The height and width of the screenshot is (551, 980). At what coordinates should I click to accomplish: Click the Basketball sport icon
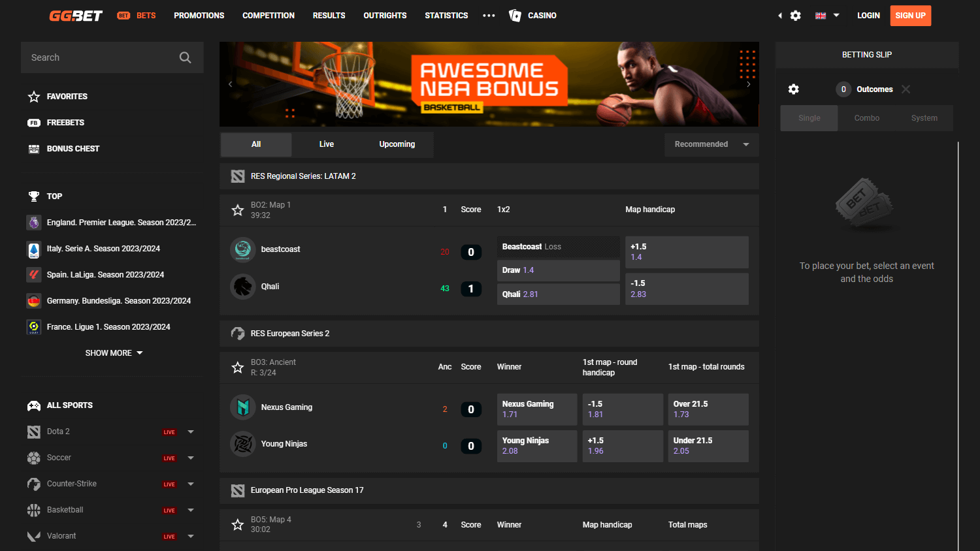tap(34, 510)
